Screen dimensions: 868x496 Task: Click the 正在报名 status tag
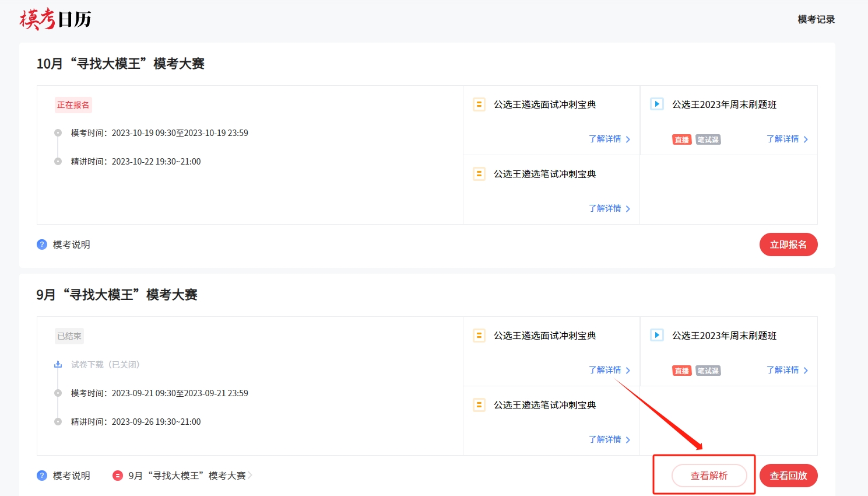(x=73, y=105)
